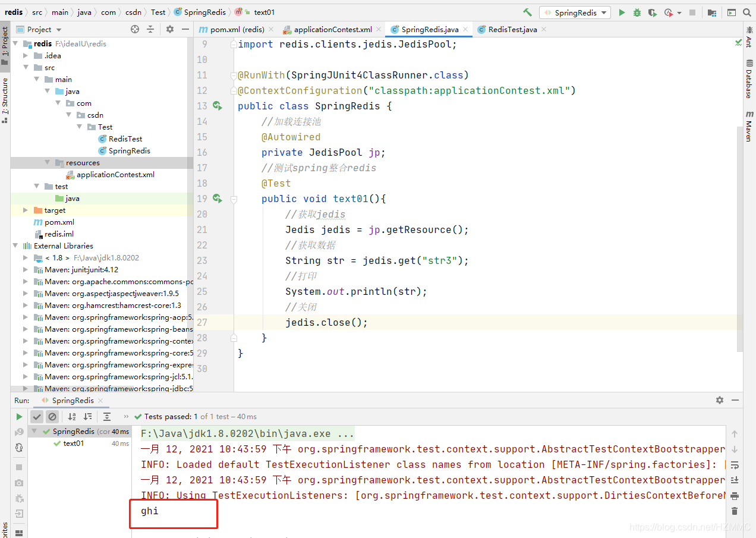This screenshot has height=538, width=756.
Task: Expand all test results icon
Action: click(x=107, y=417)
